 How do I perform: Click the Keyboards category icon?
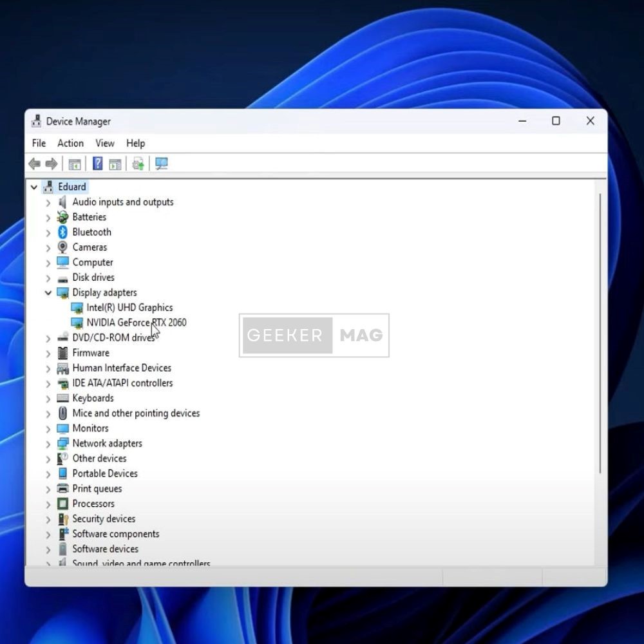pyautogui.click(x=62, y=398)
